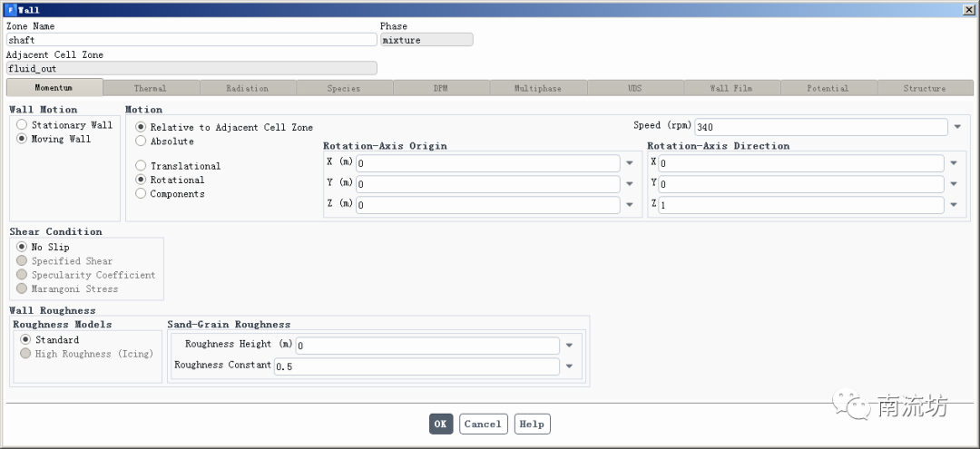Open Help for Wall dialog
Viewport: 980px width, 449px height.
(x=532, y=424)
